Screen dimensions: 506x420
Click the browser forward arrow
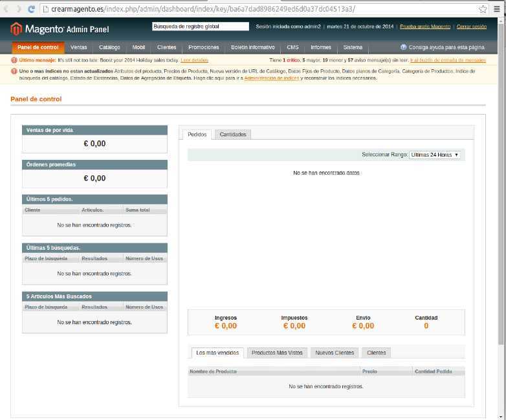coord(18,9)
